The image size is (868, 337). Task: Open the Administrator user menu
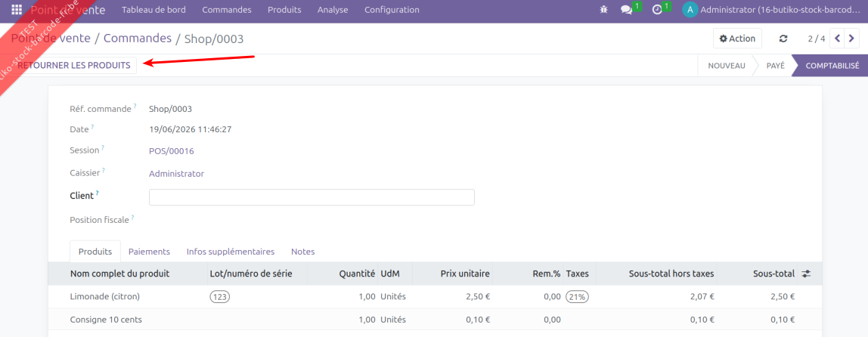[x=772, y=9]
